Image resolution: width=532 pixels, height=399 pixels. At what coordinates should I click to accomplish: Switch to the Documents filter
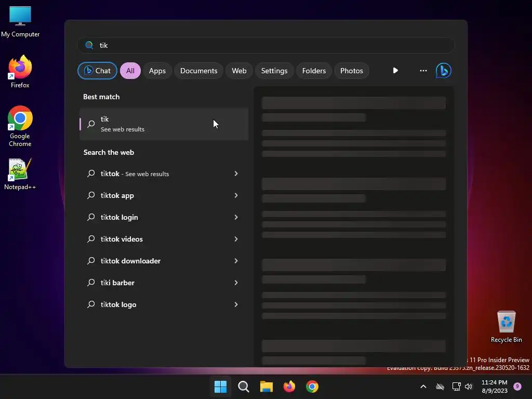point(198,71)
